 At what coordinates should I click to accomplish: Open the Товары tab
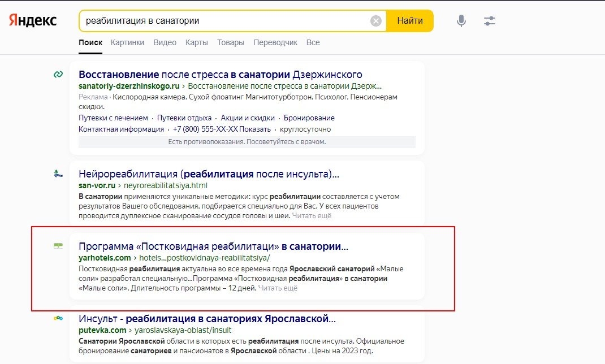[230, 43]
